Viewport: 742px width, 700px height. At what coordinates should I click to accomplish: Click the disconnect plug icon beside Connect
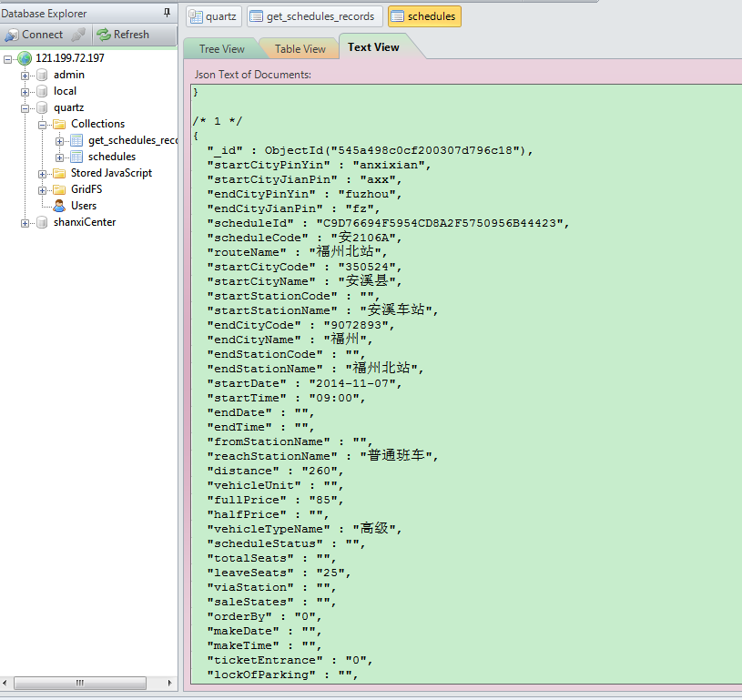tap(78, 35)
